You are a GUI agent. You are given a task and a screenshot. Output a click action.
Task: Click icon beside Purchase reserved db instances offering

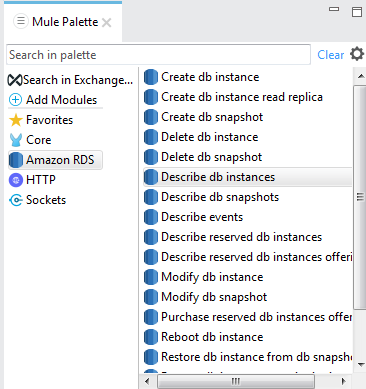(x=151, y=317)
